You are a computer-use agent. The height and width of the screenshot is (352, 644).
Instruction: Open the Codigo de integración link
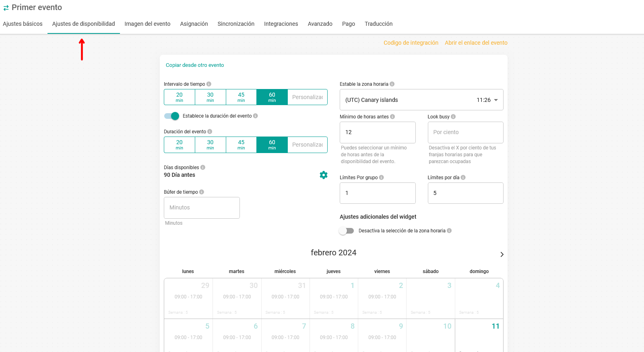411,43
